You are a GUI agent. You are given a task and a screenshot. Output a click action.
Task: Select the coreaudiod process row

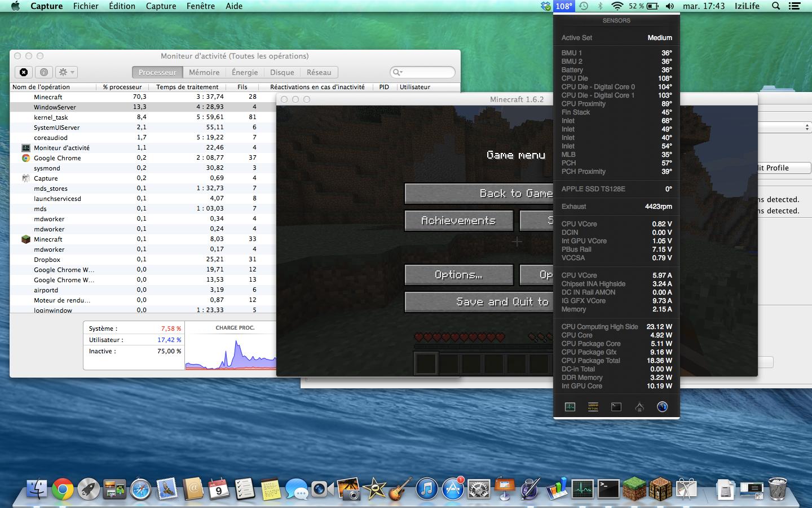(x=143, y=137)
